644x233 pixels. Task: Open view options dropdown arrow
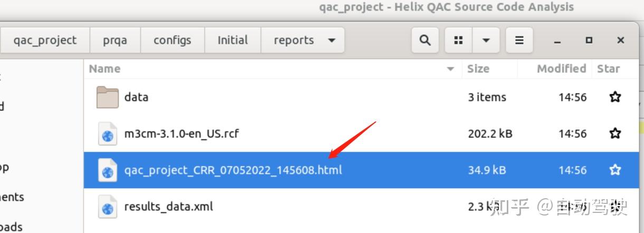click(486, 40)
